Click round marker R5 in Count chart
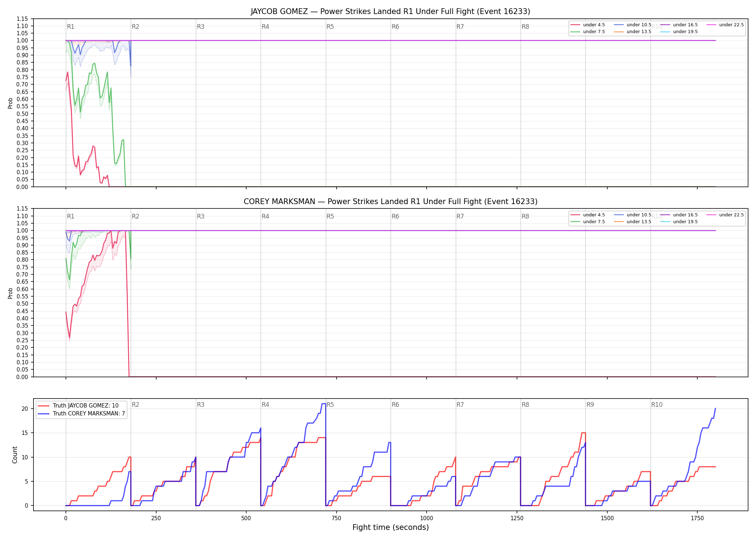This screenshot has width=756, height=540. point(330,405)
